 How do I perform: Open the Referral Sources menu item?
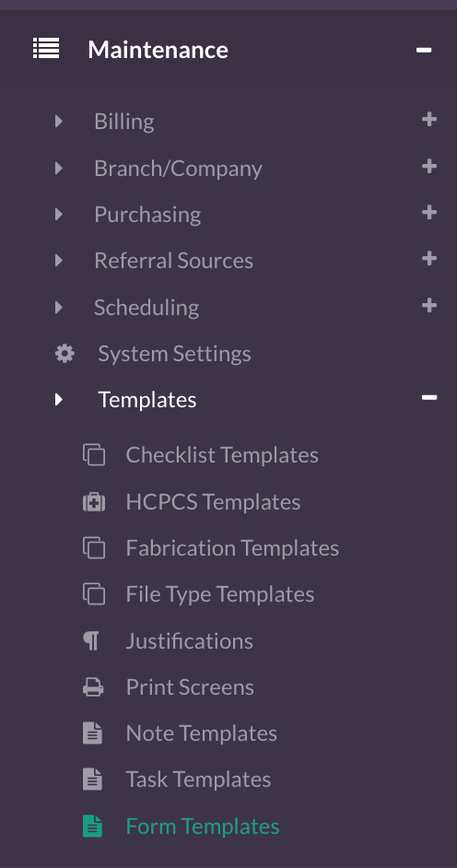[x=173, y=260]
